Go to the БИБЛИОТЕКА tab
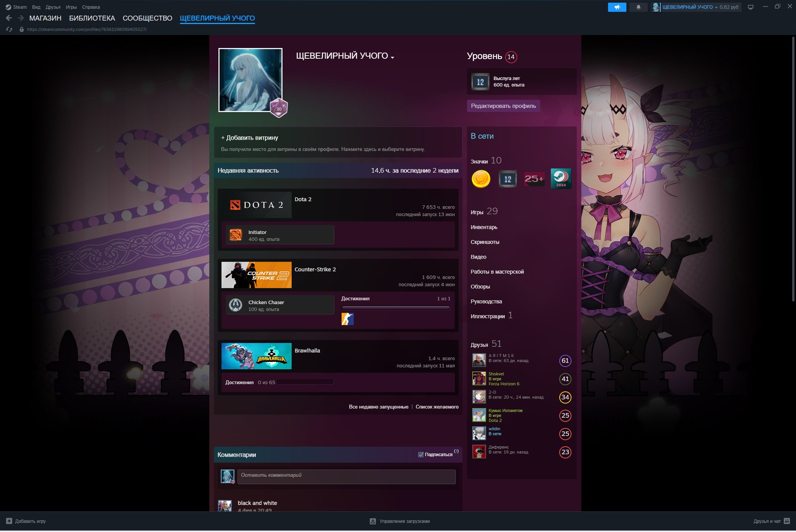Viewport: 796px width, 532px height. [92, 18]
